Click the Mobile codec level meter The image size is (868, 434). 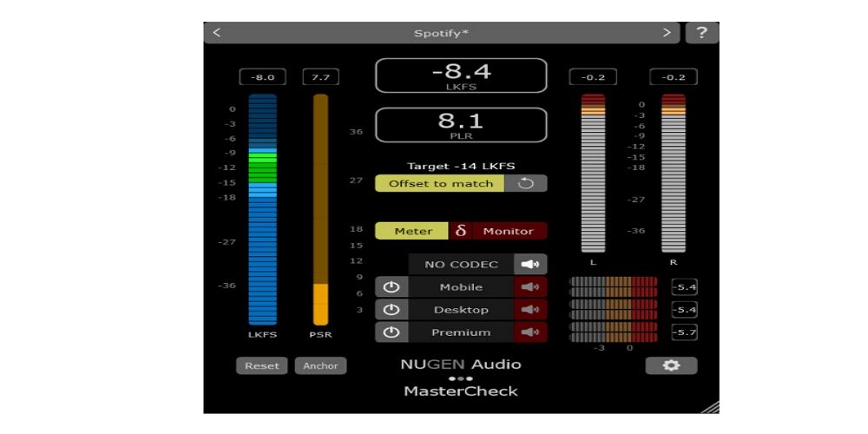614,286
